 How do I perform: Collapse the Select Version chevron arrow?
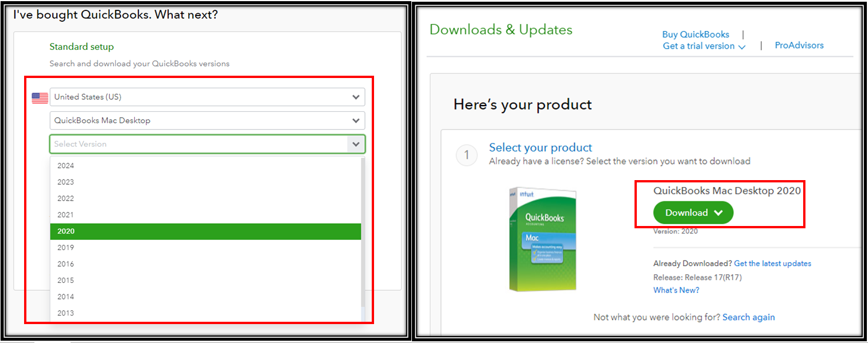coord(356,144)
